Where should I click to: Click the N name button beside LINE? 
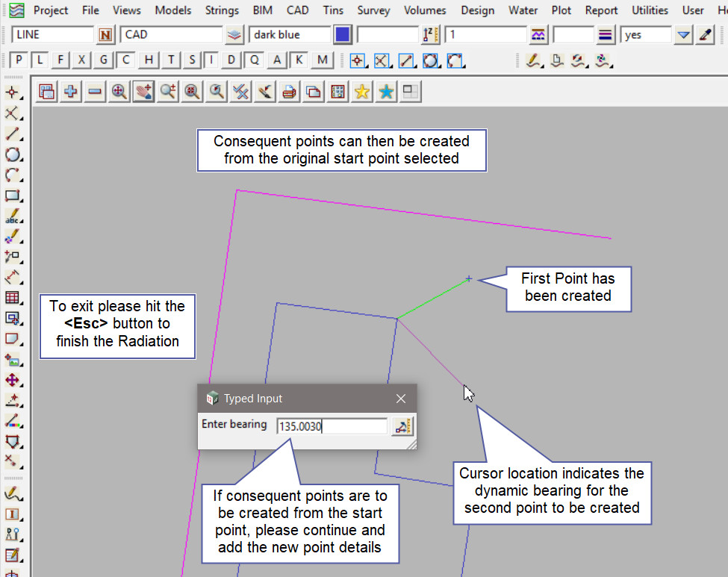[105, 35]
